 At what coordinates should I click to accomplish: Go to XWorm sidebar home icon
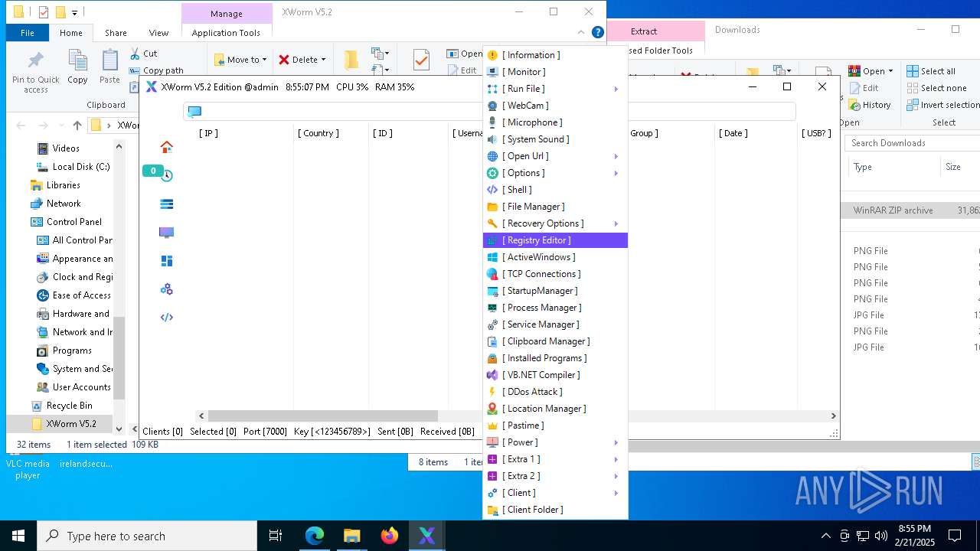tap(166, 147)
